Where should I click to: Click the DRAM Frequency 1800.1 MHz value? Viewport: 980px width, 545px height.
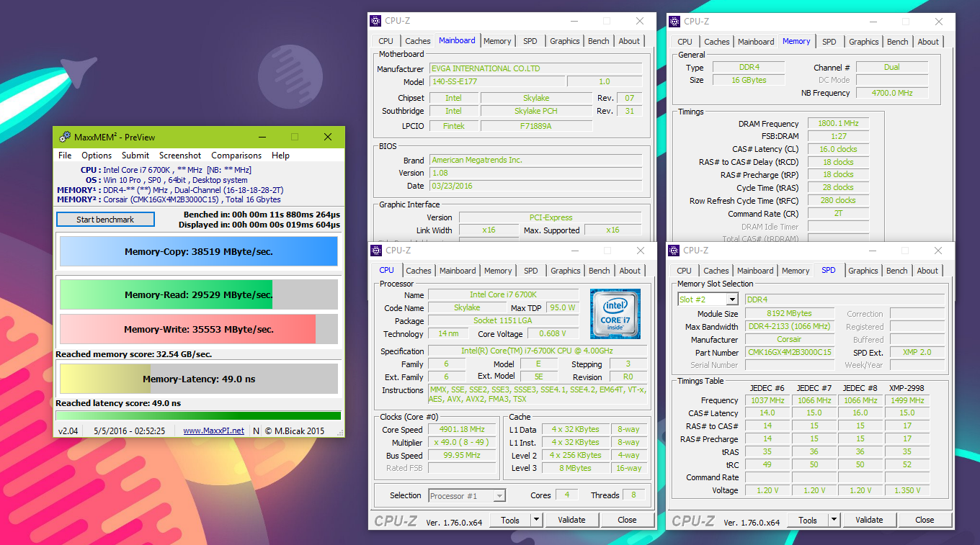coord(838,123)
